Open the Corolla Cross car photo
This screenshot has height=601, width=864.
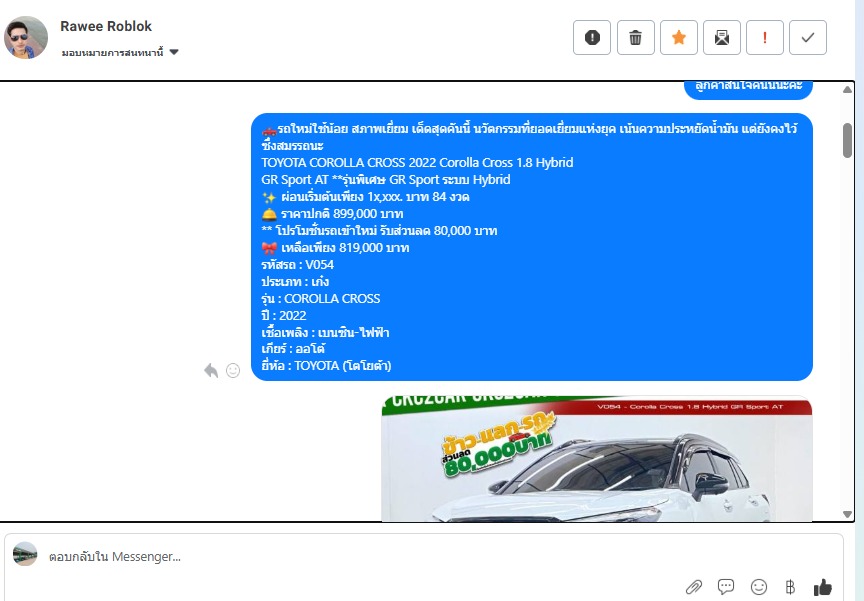597,458
